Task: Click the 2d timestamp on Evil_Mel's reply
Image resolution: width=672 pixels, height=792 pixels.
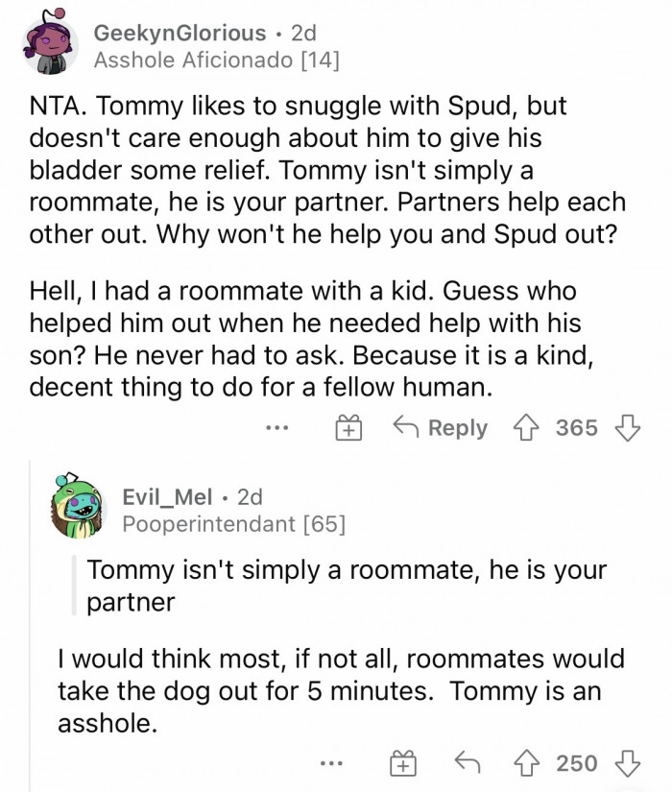Action: pyautogui.click(x=250, y=497)
